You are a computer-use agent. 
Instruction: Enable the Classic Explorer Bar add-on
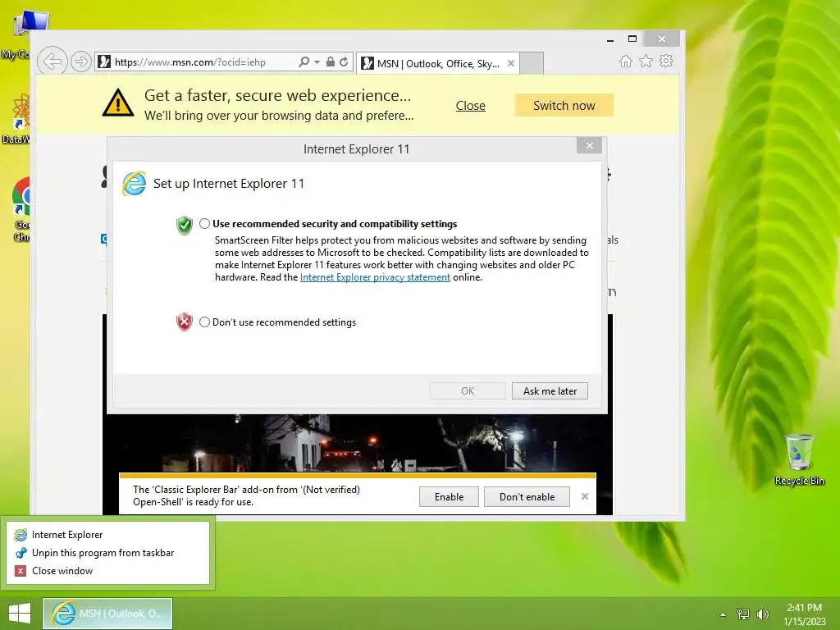tap(449, 496)
